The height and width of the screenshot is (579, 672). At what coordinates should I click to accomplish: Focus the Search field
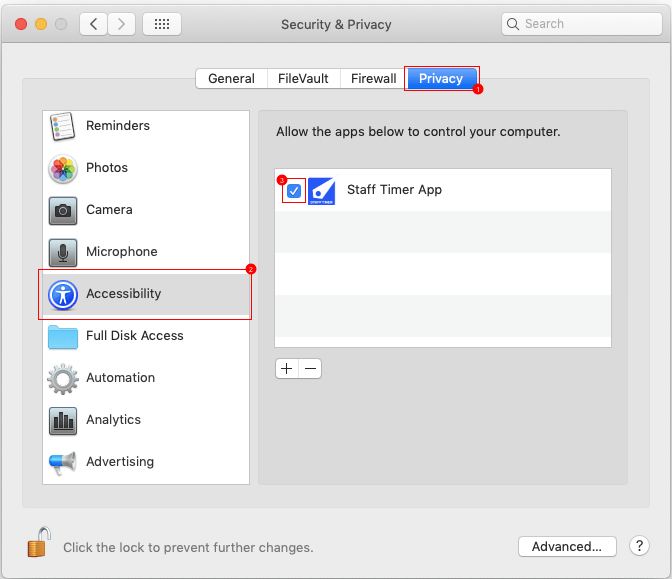(582, 24)
